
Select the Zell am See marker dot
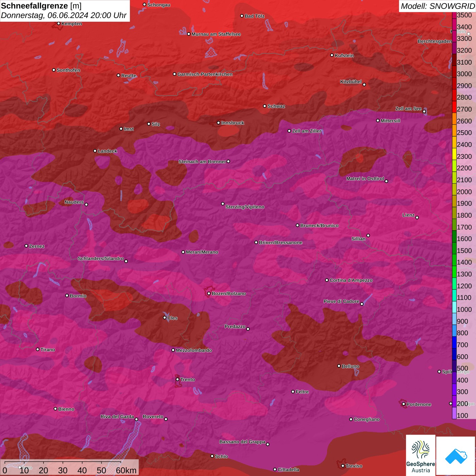point(424,112)
